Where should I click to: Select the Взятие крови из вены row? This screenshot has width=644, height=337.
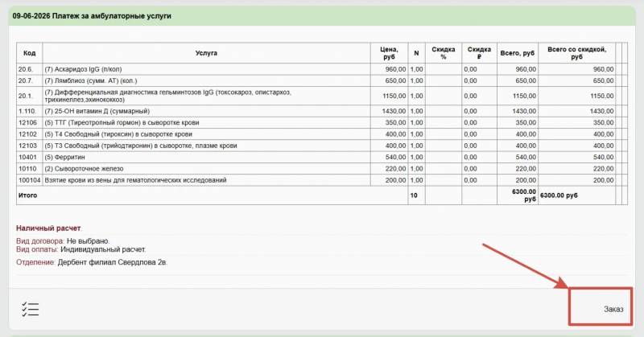click(x=322, y=180)
